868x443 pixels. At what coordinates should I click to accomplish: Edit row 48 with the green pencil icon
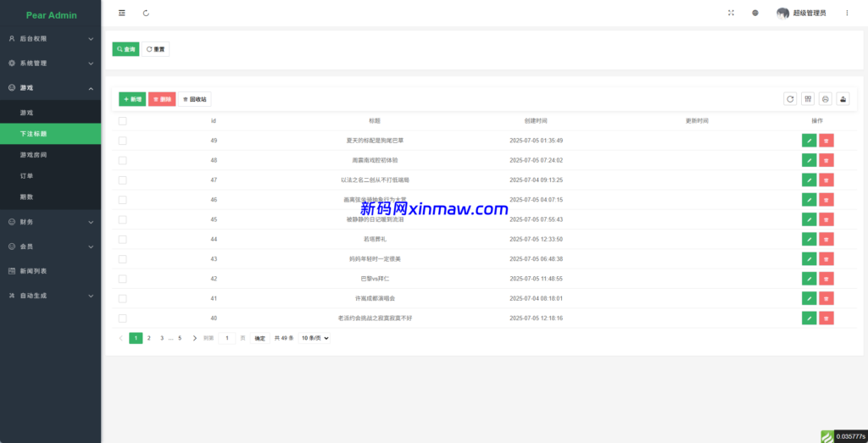coord(809,160)
